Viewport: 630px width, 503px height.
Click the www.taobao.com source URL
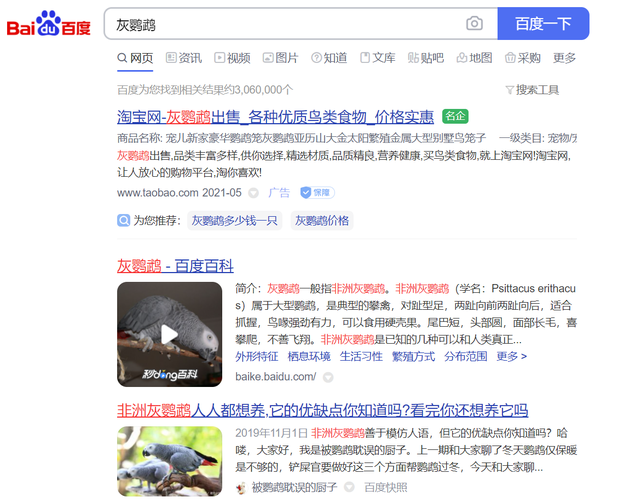tap(158, 193)
